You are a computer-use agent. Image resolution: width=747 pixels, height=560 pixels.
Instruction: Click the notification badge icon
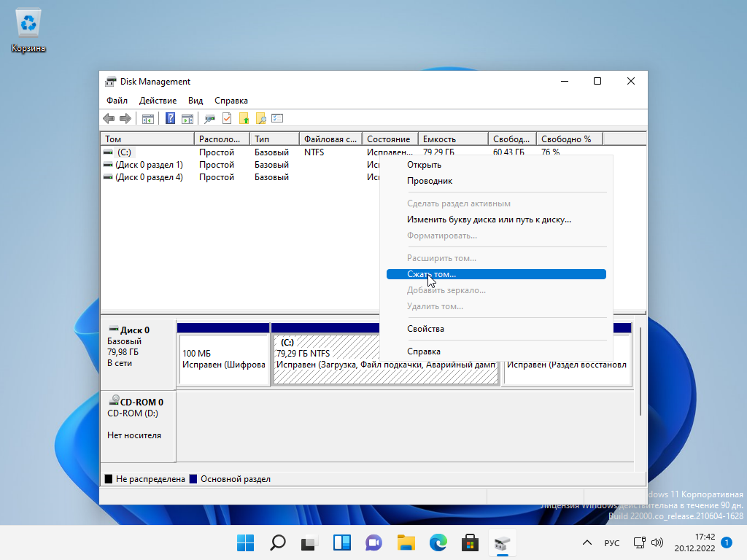click(x=727, y=542)
